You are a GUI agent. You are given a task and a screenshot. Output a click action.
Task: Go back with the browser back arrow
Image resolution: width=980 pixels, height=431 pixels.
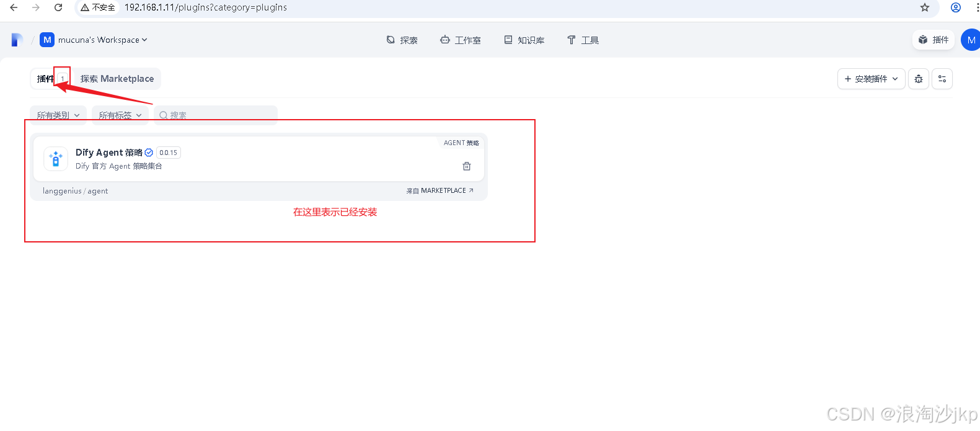[x=14, y=7]
